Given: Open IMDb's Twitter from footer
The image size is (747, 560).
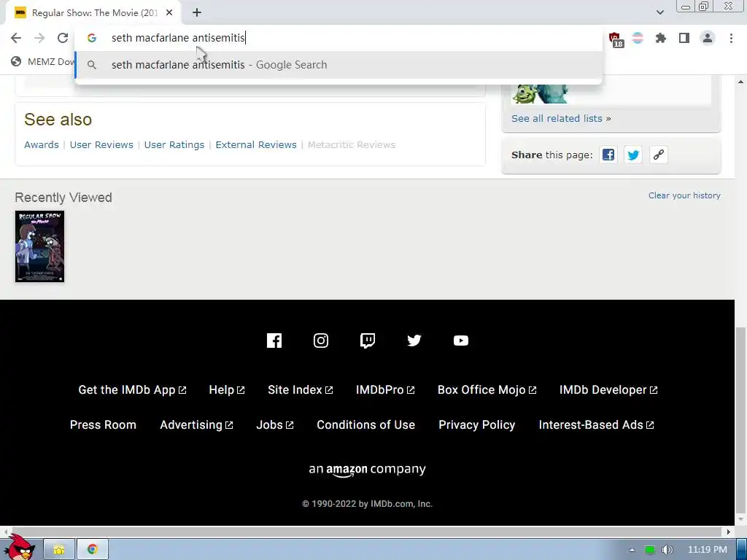Looking at the screenshot, I should [x=414, y=341].
